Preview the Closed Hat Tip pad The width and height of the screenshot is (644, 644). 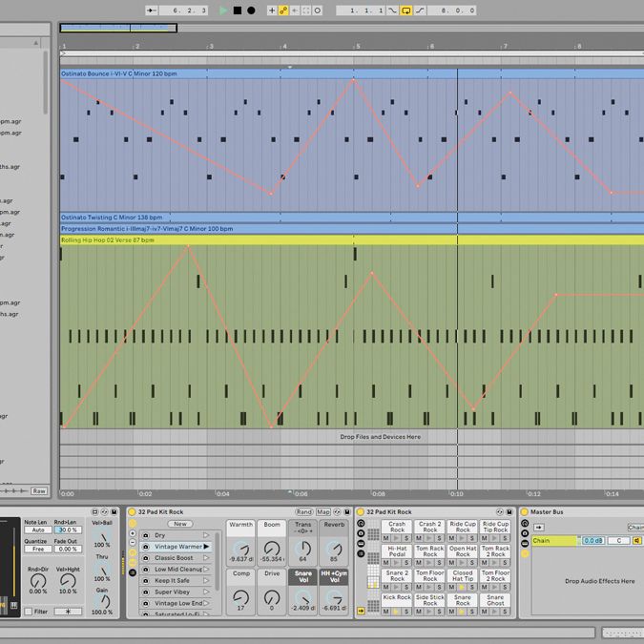462,587
